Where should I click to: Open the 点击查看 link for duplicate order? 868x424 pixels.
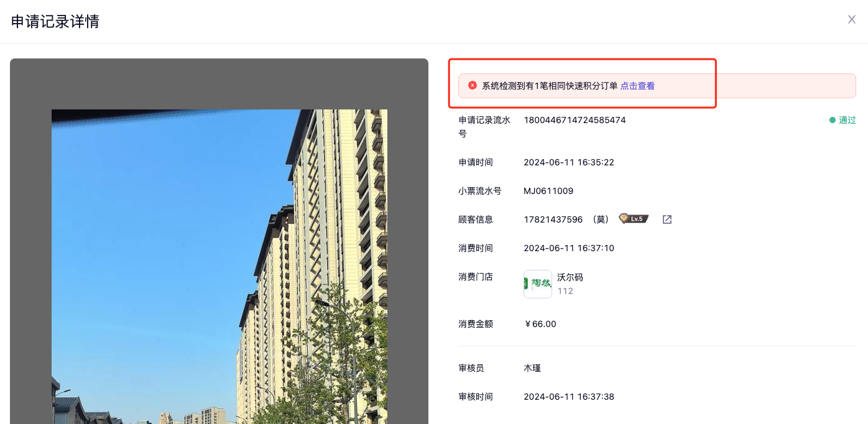(x=637, y=86)
